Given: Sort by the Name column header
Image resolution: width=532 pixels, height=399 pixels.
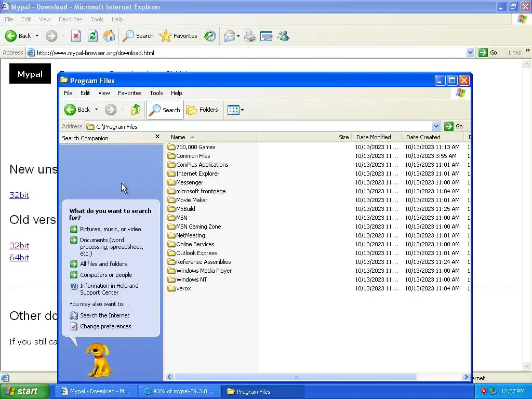Looking at the screenshot, I should click(x=212, y=137).
